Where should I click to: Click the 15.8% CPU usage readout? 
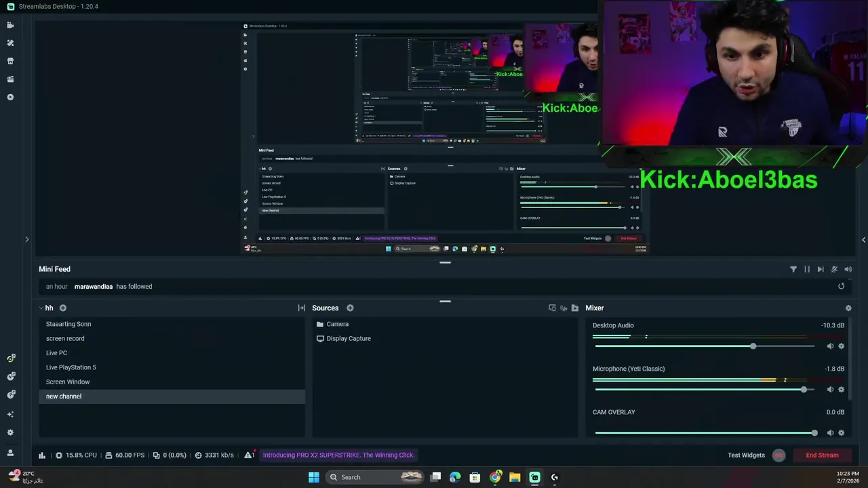click(x=76, y=455)
